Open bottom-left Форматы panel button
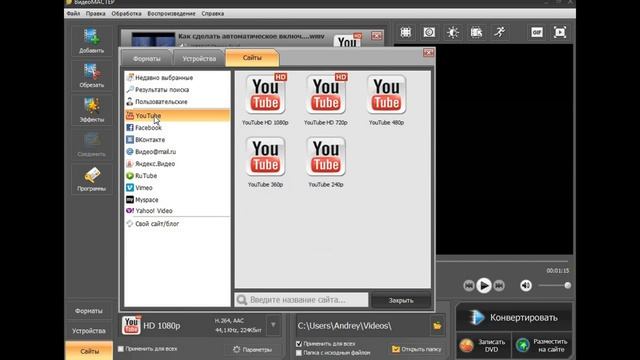 click(x=89, y=311)
